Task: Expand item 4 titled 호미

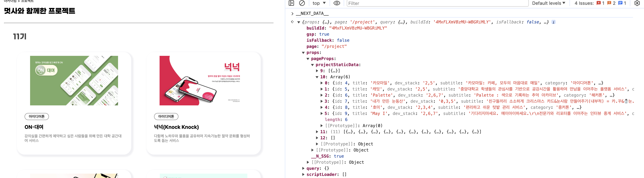Action: click(x=321, y=107)
